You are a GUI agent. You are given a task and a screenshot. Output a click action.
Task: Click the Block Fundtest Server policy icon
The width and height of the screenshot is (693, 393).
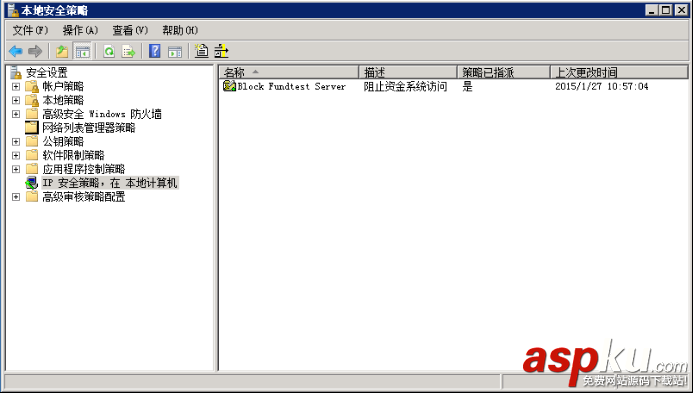tap(229, 86)
